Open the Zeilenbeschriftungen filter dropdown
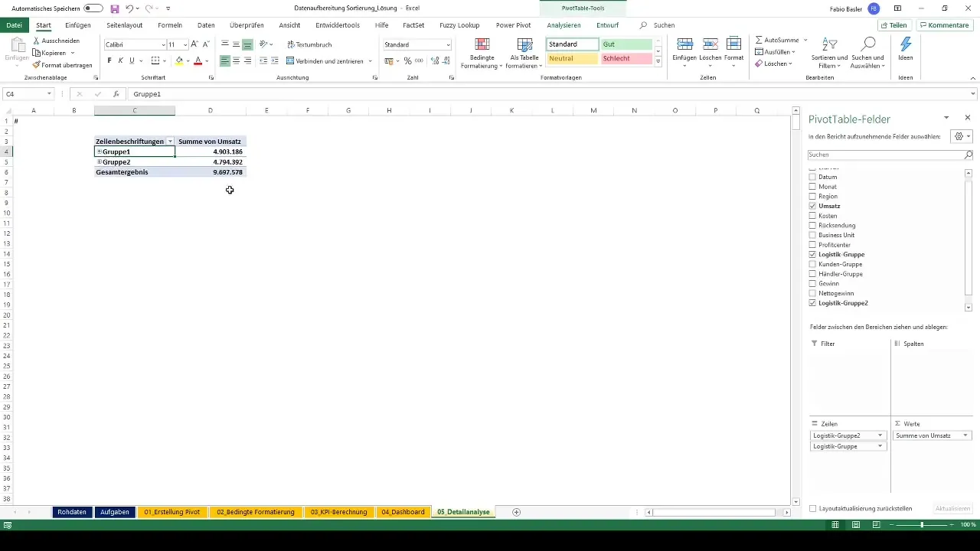 (x=170, y=142)
